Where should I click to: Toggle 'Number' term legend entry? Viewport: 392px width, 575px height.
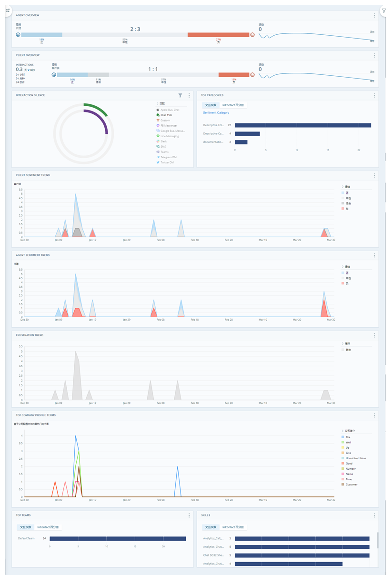349,468
